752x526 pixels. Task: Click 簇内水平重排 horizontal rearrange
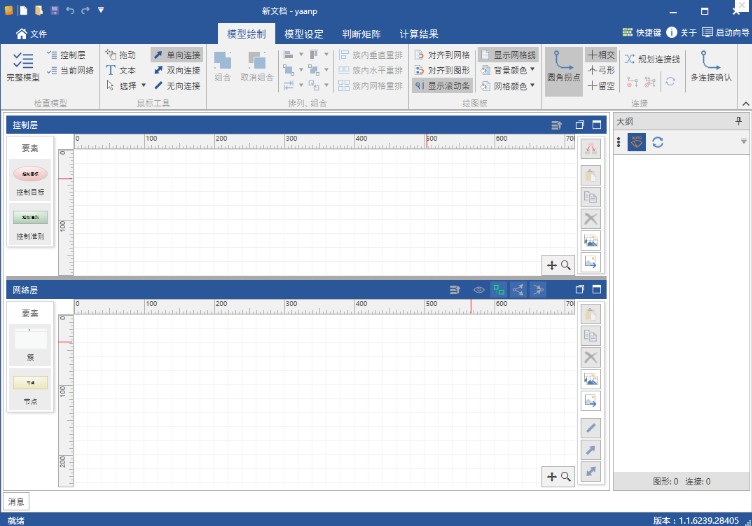370,70
